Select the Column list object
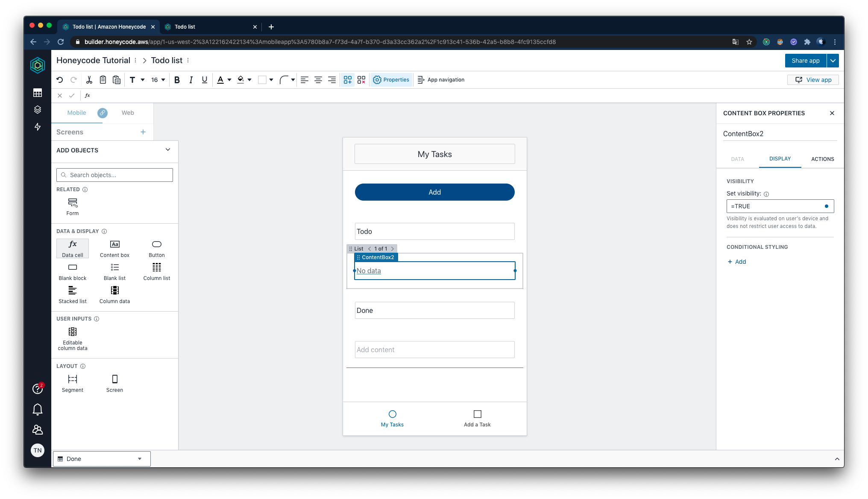The width and height of the screenshot is (868, 499). 157,271
